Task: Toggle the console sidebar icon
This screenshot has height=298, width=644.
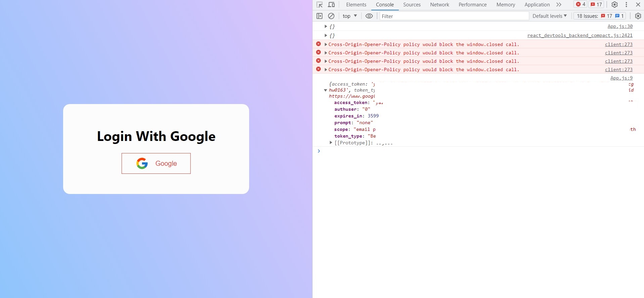Action: tap(319, 16)
